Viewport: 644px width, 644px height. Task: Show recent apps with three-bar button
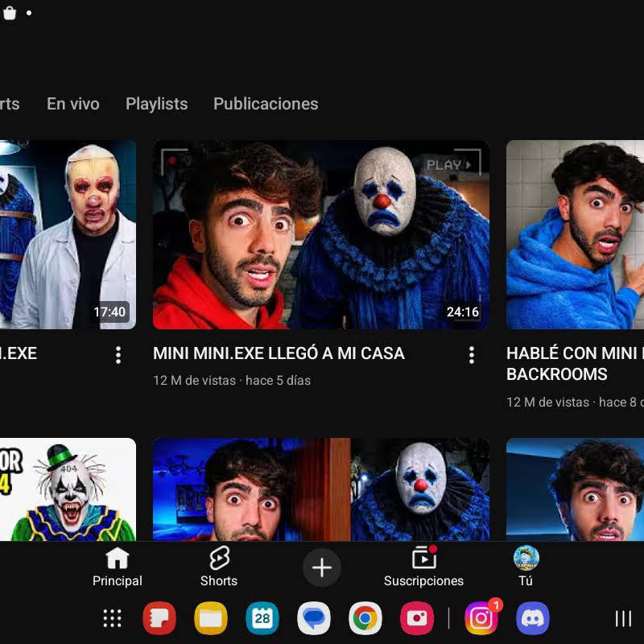click(623, 618)
